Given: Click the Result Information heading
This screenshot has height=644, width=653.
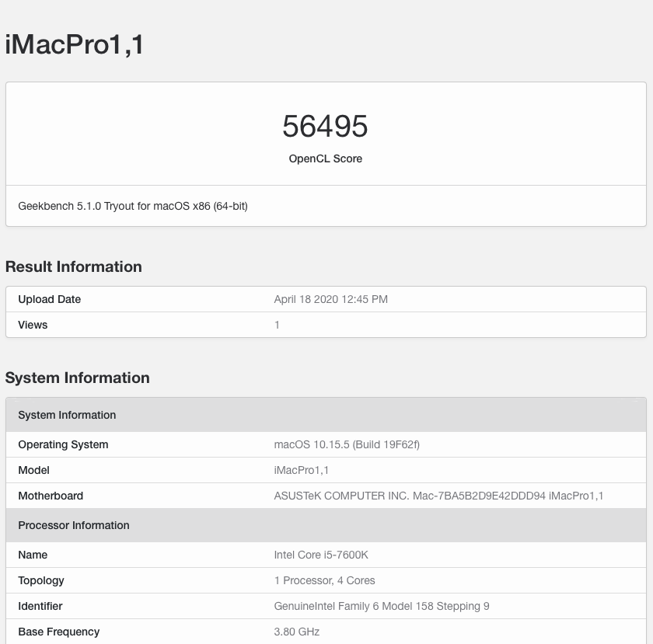Looking at the screenshot, I should pos(74,266).
